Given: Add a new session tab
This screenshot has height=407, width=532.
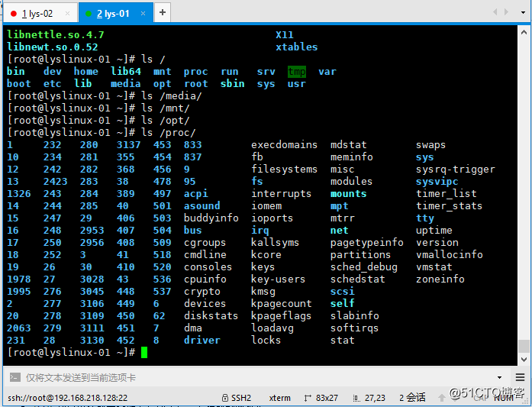Looking at the screenshot, I should 163,12.
